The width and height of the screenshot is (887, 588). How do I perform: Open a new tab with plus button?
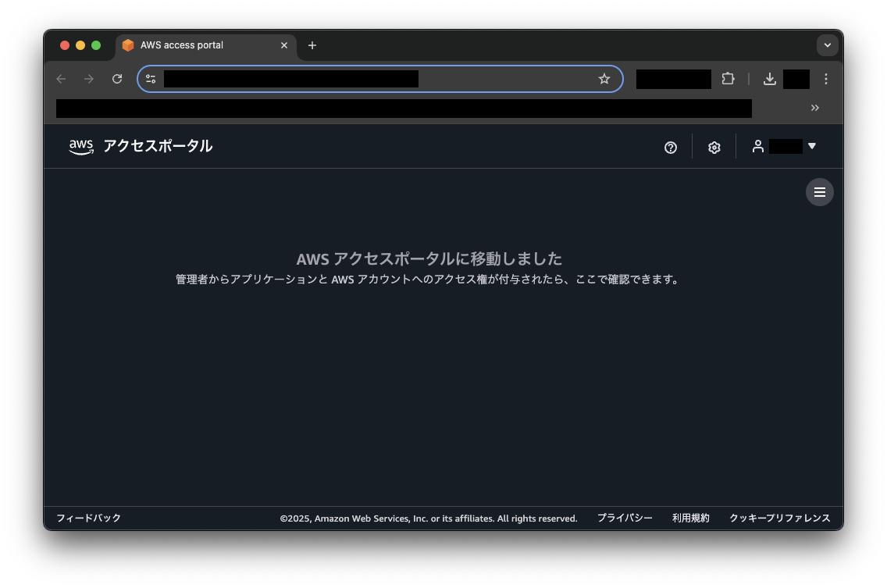(312, 45)
